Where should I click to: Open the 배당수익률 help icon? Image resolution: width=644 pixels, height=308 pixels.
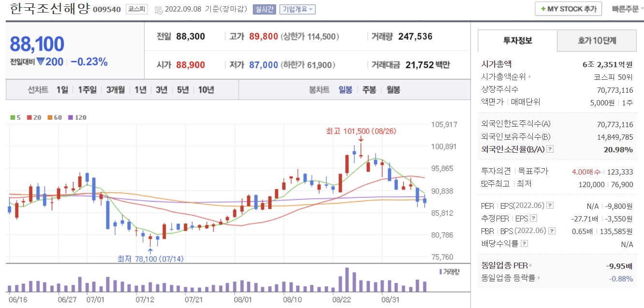525,243
